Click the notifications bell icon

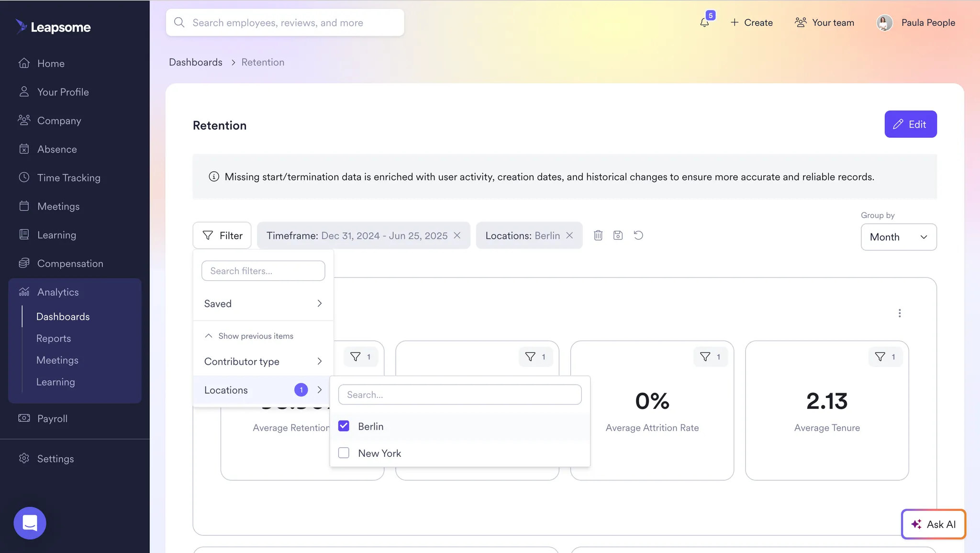click(x=704, y=22)
